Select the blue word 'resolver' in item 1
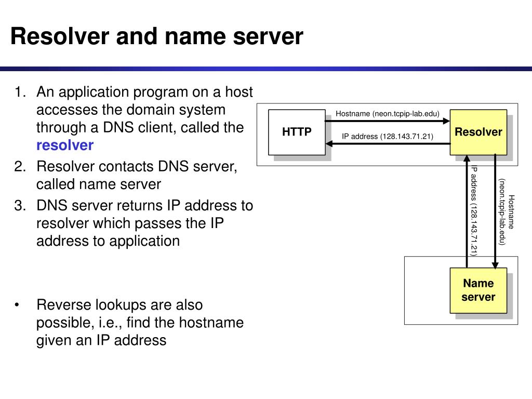532x399 pixels. click(65, 145)
